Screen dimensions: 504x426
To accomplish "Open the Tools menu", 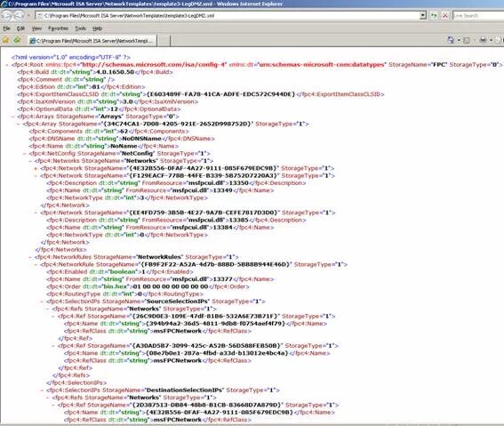I will [80, 28].
